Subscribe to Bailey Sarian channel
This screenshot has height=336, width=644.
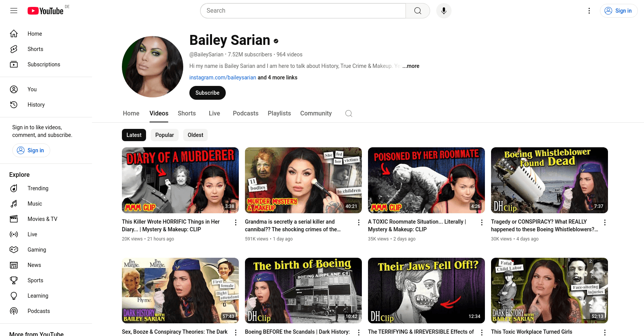click(x=207, y=93)
